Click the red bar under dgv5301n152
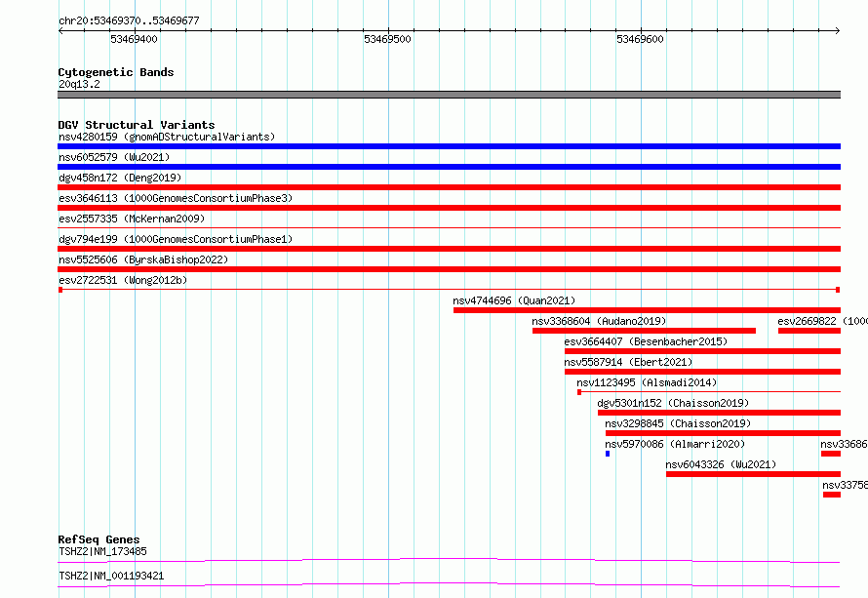868x598 pixels. (719, 413)
